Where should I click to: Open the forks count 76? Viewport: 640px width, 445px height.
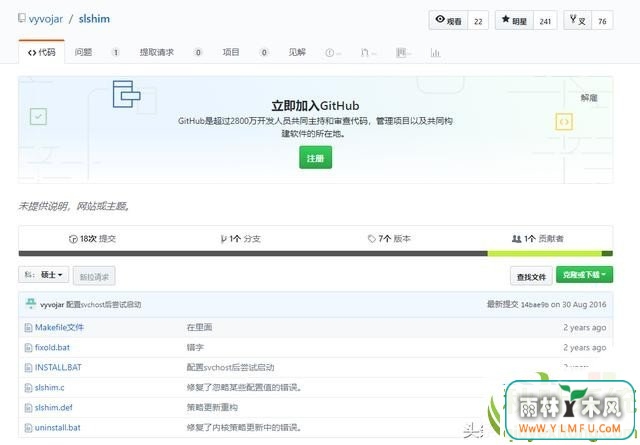(602, 21)
